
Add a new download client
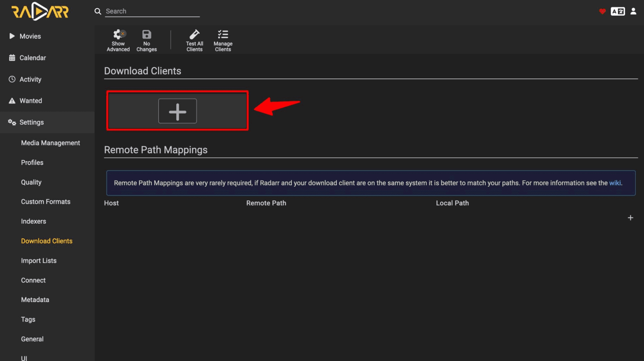coord(177,111)
